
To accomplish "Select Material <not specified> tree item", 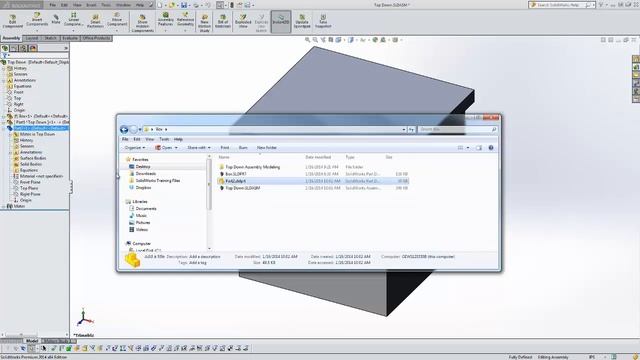I will (41, 176).
